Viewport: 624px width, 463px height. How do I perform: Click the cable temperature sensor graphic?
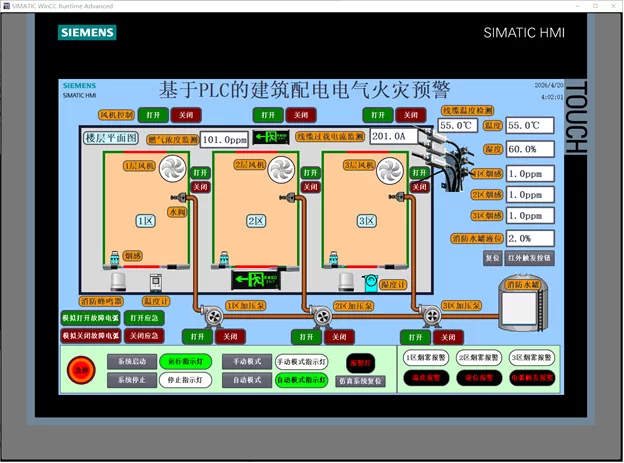(446, 158)
